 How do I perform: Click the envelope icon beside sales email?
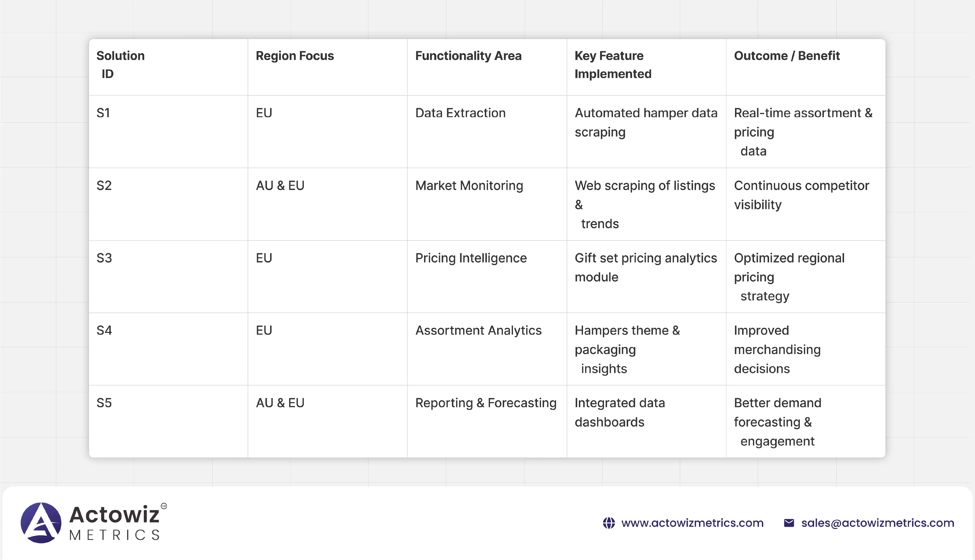point(789,523)
